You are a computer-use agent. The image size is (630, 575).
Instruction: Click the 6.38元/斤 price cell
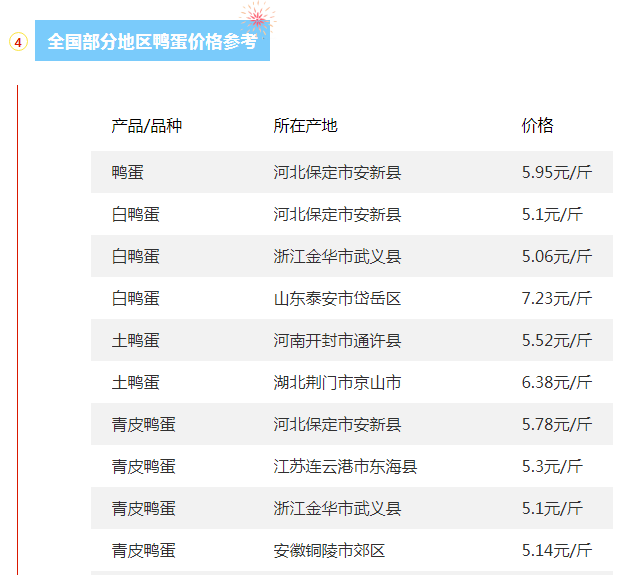point(556,383)
